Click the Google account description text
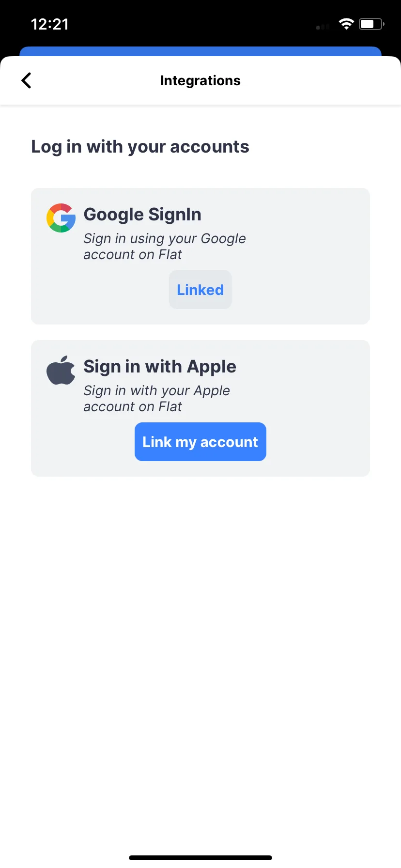The image size is (401, 868). point(165,246)
